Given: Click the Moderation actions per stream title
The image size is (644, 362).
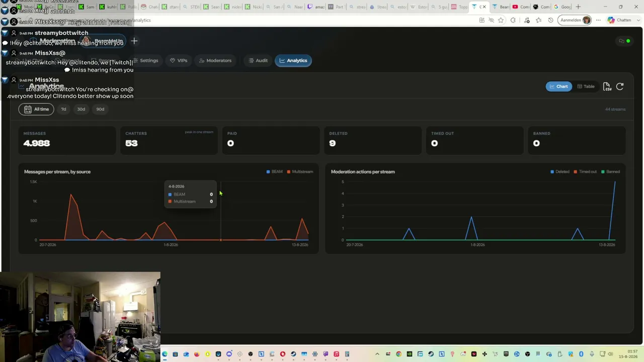Looking at the screenshot, I should [x=363, y=171].
